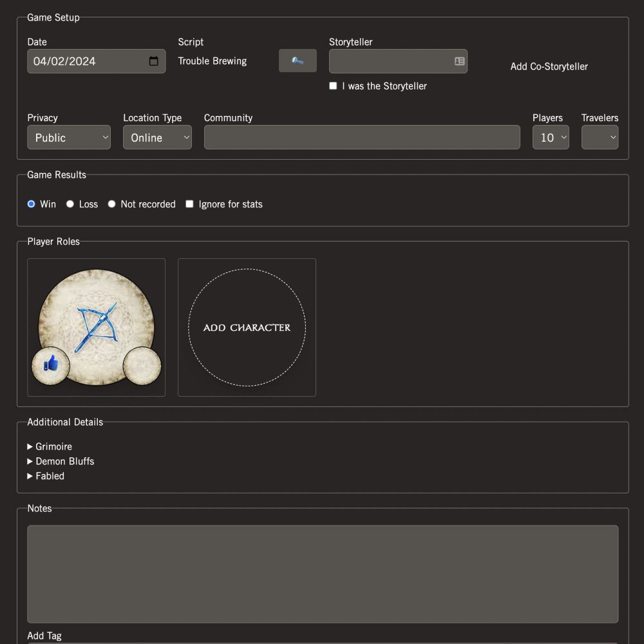The image size is (644, 644).
Task: Click the thumbs-up alignment token
Action: tap(51, 366)
